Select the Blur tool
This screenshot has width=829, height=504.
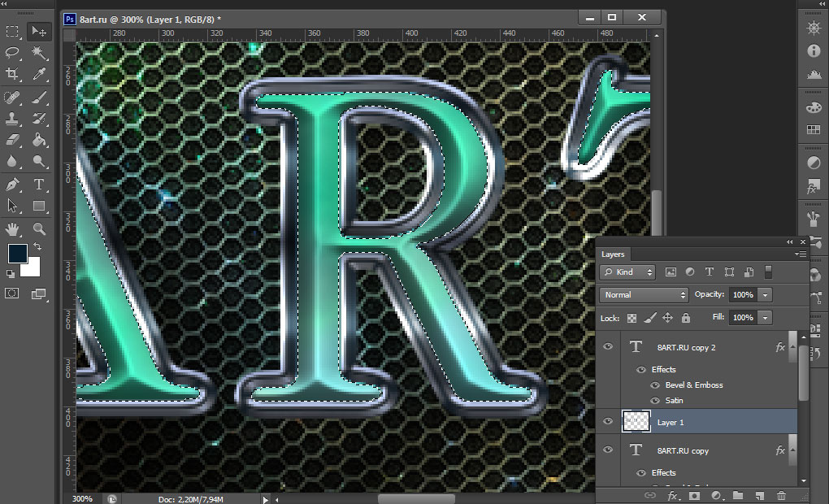12,161
